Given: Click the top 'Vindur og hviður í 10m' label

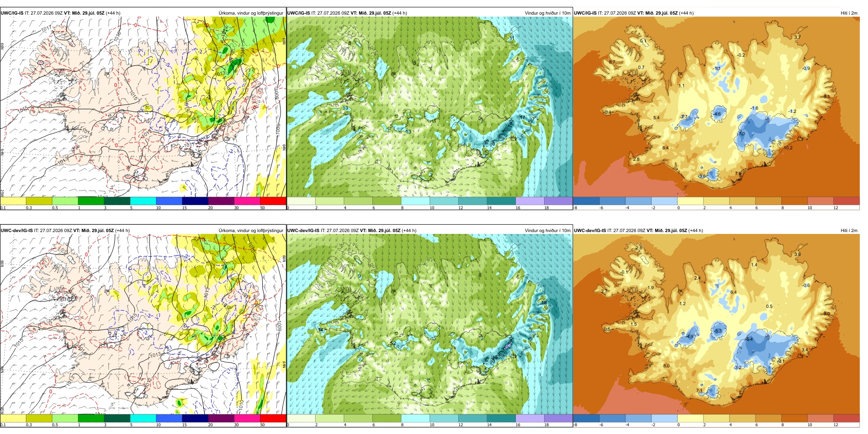Looking at the screenshot, I should pyautogui.click(x=548, y=13).
